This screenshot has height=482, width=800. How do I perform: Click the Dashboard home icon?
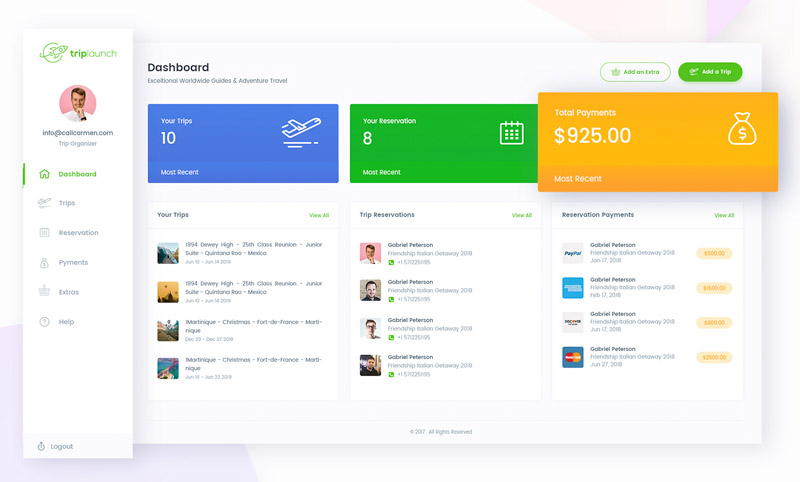click(x=44, y=174)
